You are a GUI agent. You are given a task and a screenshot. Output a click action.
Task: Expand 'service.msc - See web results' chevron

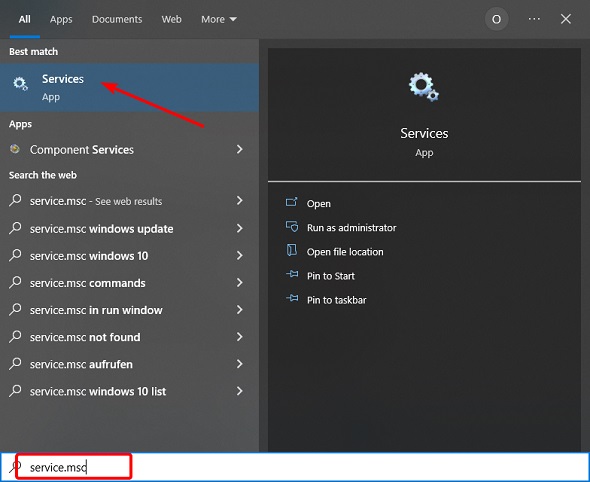[x=240, y=201]
